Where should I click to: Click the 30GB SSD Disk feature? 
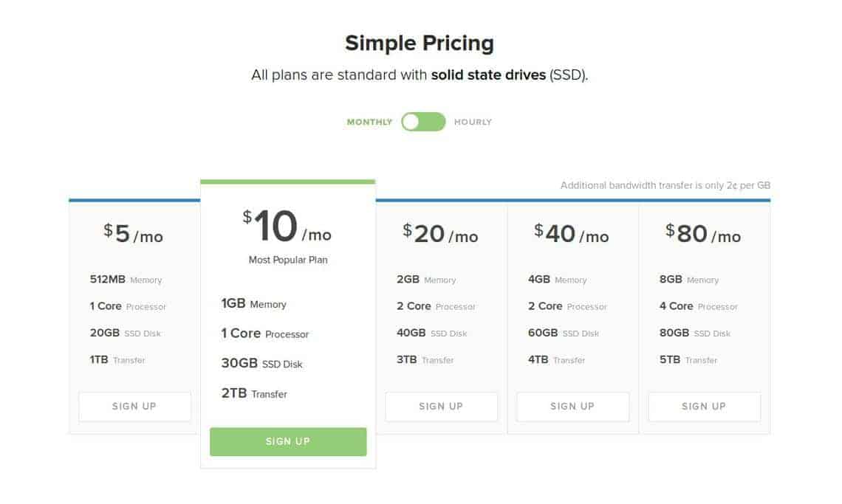262,363
